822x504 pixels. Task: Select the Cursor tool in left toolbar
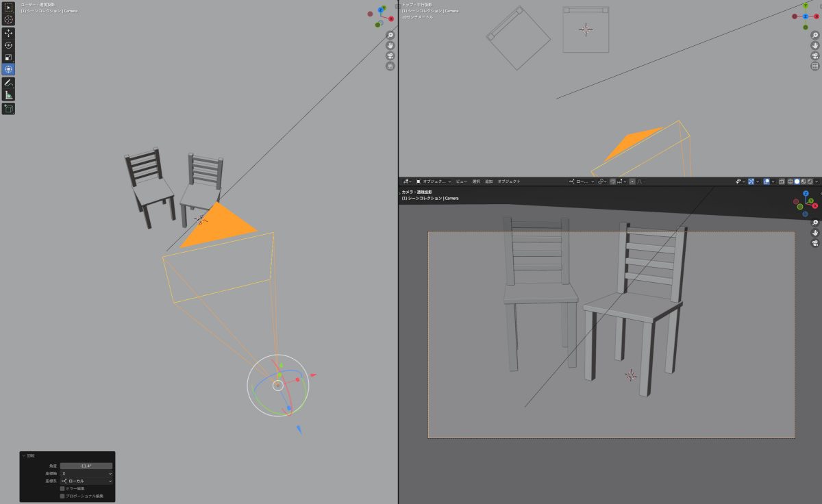[x=8, y=19]
